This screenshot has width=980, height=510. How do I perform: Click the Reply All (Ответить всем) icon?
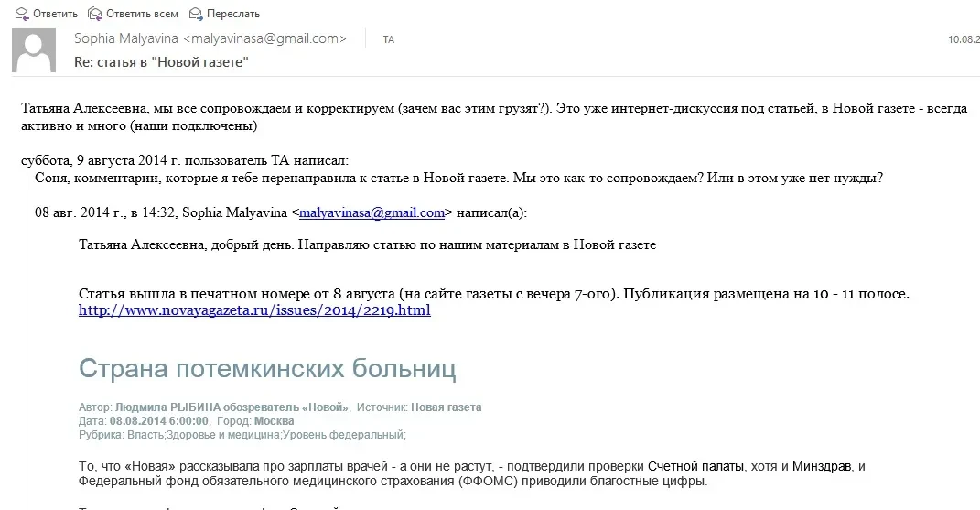[x=95, y=14]
